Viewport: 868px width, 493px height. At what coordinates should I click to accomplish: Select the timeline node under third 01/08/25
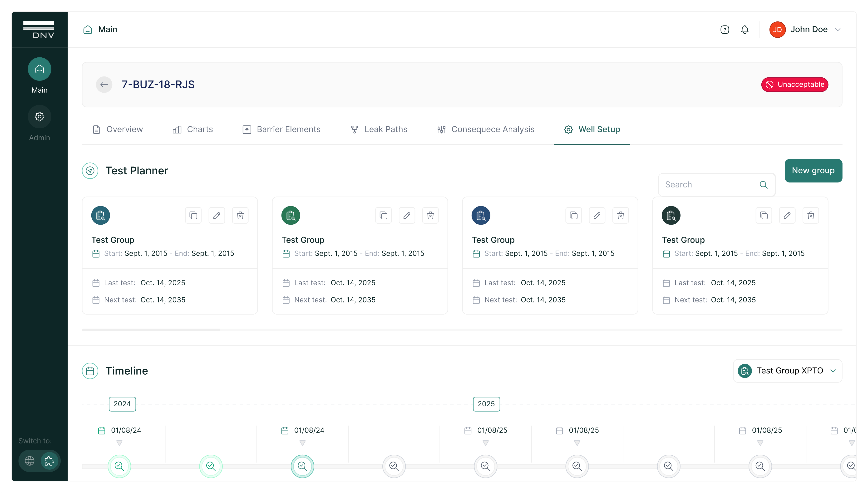(x=760, y=466)
